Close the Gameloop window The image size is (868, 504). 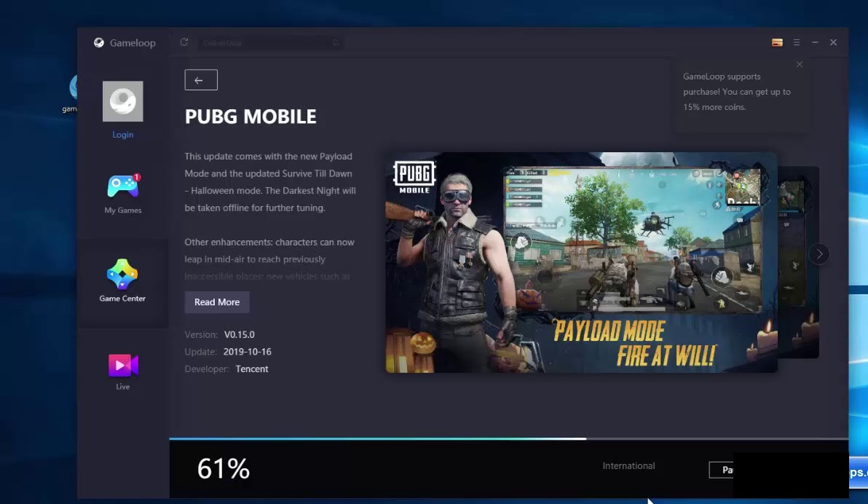[833, 43]
